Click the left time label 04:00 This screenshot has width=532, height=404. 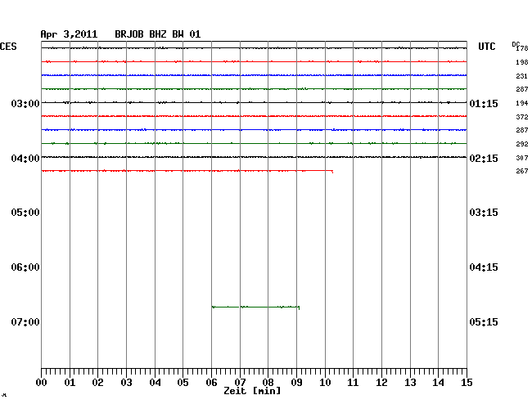point(25,159)
